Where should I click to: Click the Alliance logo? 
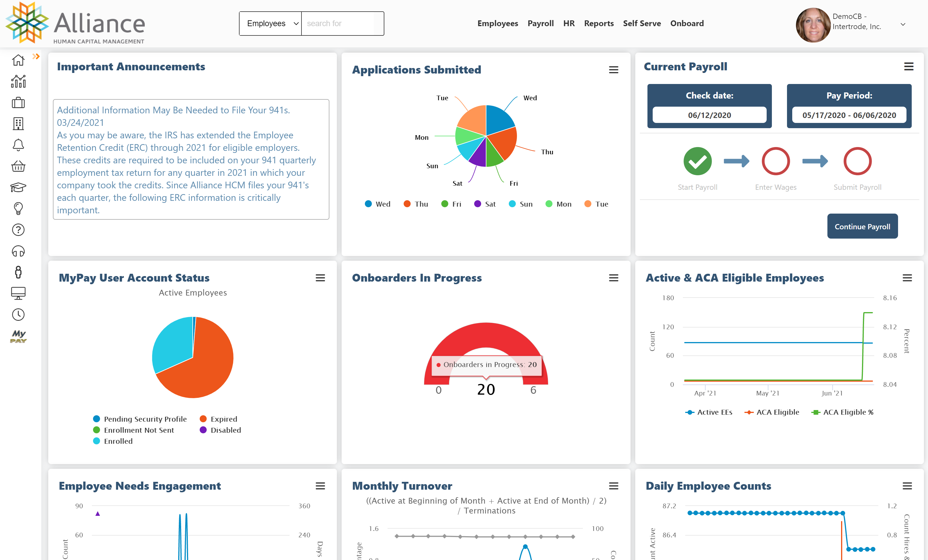click(x=75, y=23)
